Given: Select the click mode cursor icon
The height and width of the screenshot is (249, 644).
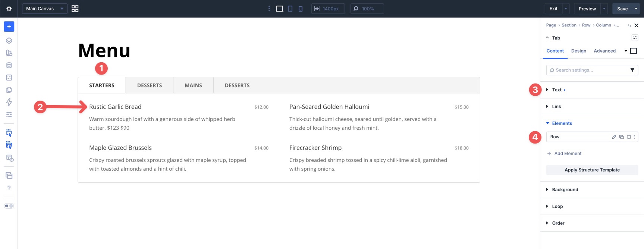Looking at the screenshot, I should click(x=9, y=133).
